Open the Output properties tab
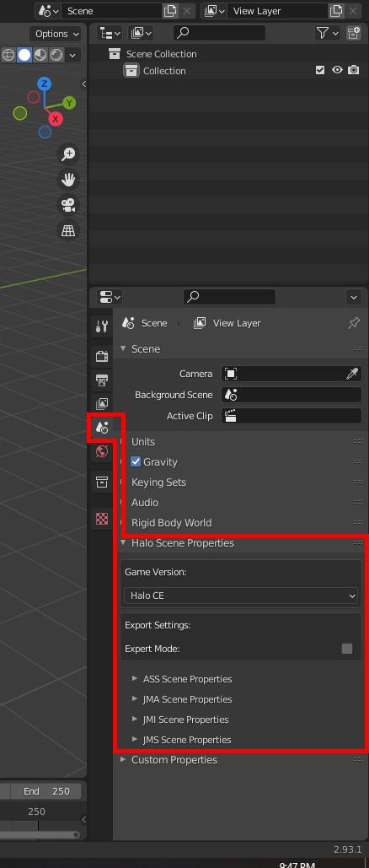 (102, 380)
